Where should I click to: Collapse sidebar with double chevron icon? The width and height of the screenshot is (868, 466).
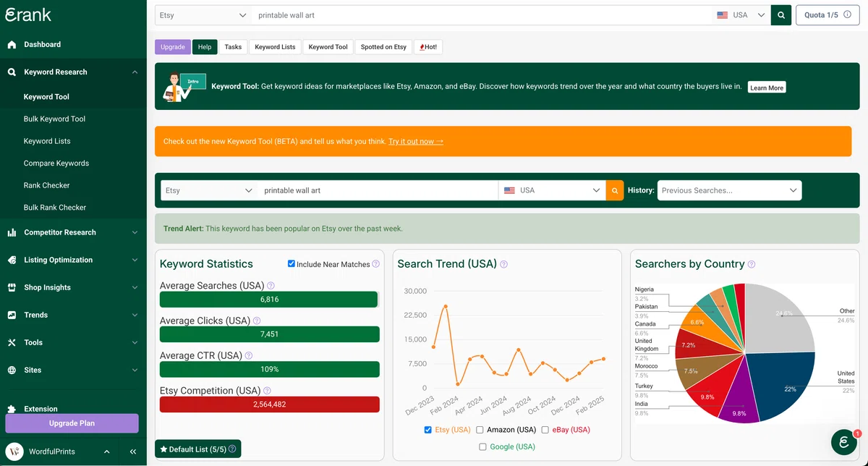pos(133,452)
